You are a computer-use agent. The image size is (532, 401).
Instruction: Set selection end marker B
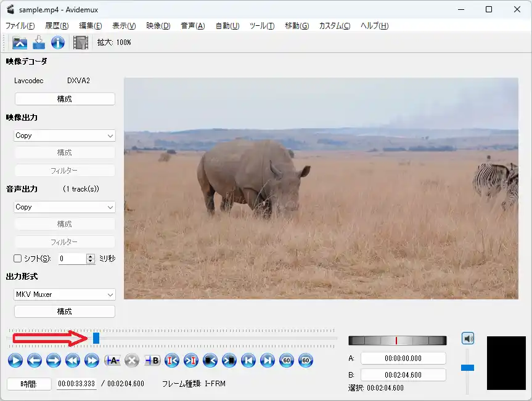point(152,361)
